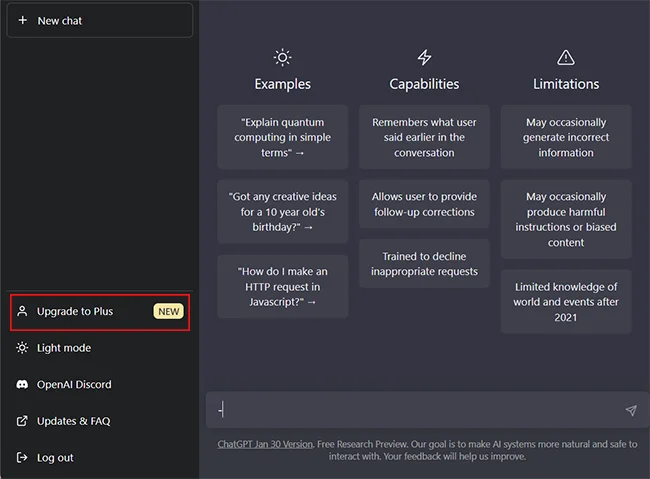Click the external-link icon beside Updates & FAQ

22,421
